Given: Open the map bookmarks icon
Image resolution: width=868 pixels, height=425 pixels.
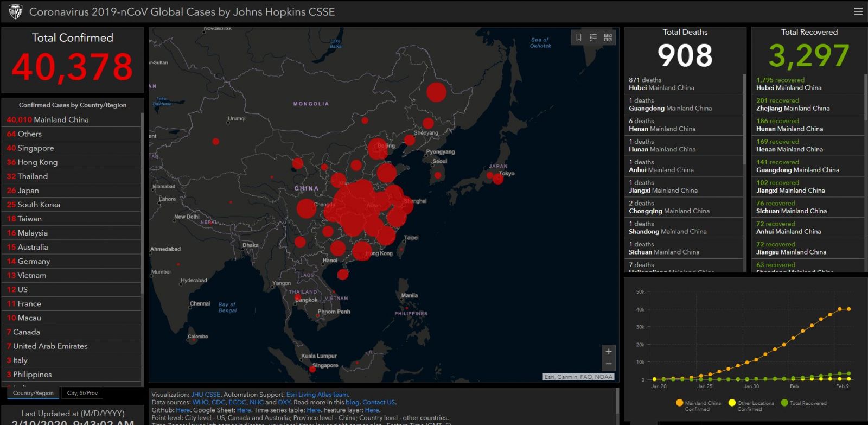Looking at the screenshot, I should click(x=579, y=37).
